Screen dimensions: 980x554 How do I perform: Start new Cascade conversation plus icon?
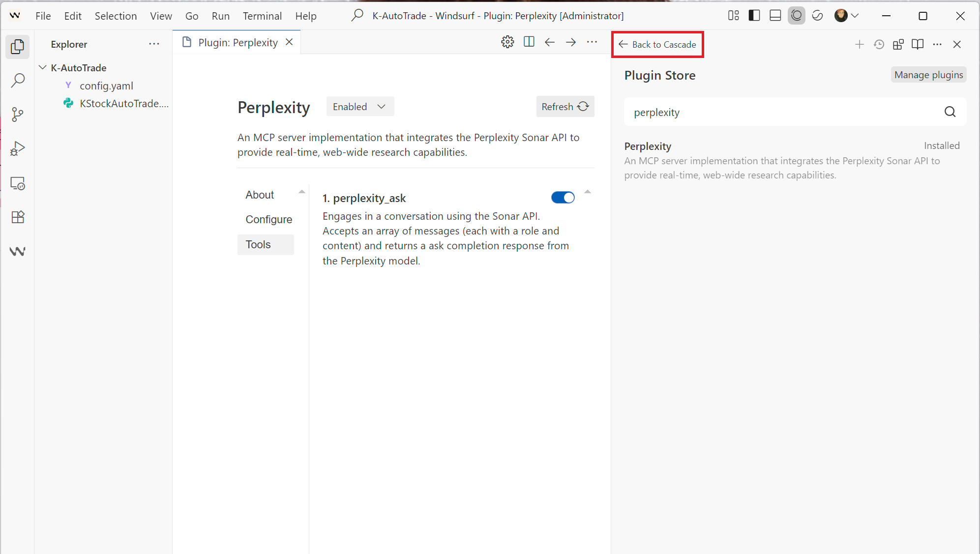(860, 44)
